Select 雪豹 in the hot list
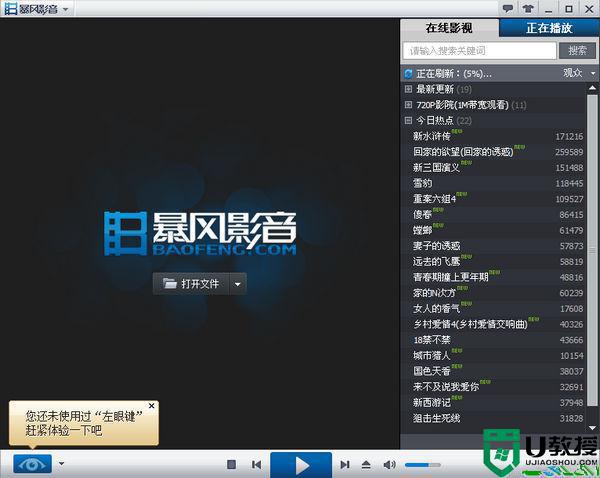Viewport: 600px width, 478px height. coord(494,183)
